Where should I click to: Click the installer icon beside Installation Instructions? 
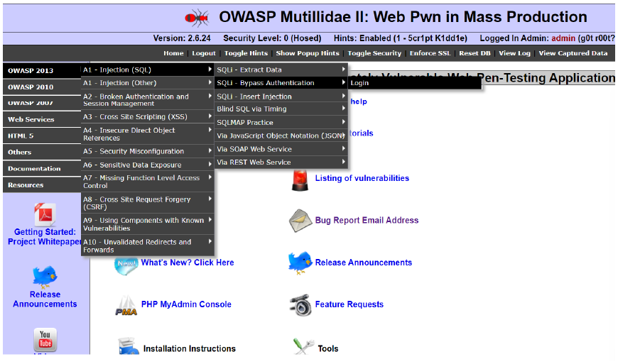tap(128, 346)
